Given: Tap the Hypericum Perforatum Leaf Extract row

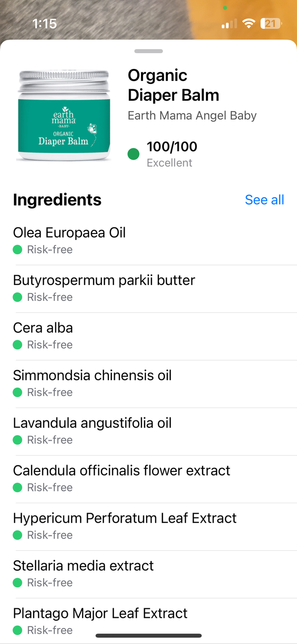Looking at the screenshot, I should point(125,518).
